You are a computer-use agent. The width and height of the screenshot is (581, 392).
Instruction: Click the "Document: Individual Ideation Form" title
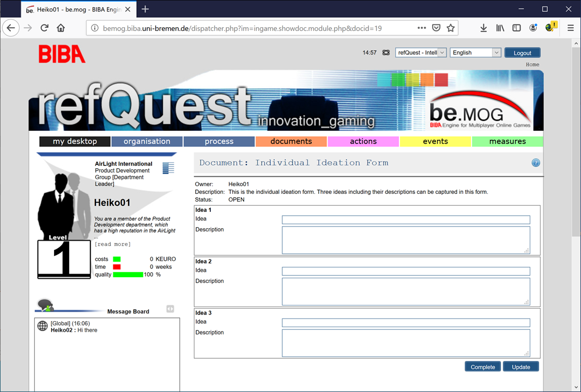(294, 162)
